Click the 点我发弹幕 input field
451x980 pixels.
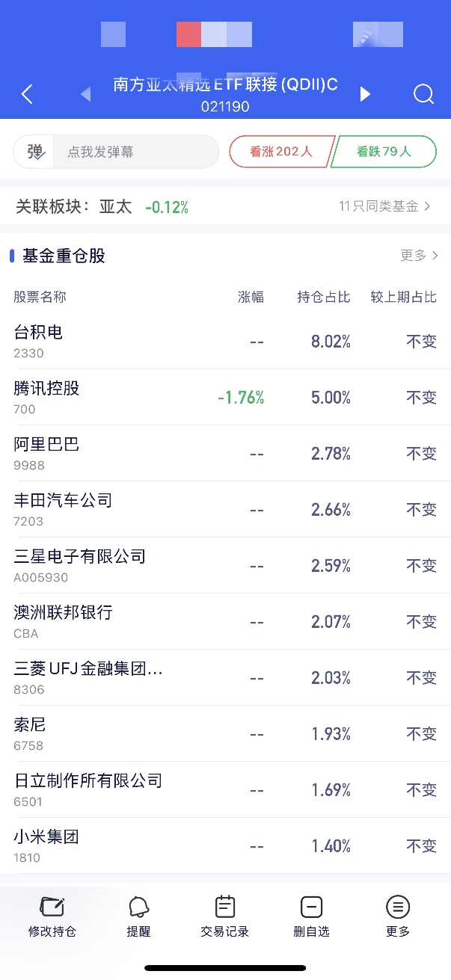click(x=136, y=152)
